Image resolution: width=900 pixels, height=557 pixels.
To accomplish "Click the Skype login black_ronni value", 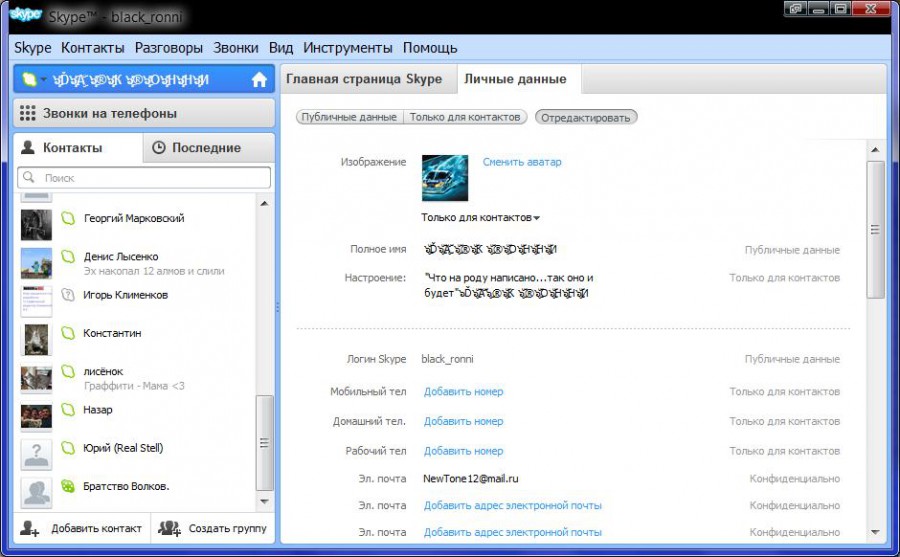I will click(447, 359).
